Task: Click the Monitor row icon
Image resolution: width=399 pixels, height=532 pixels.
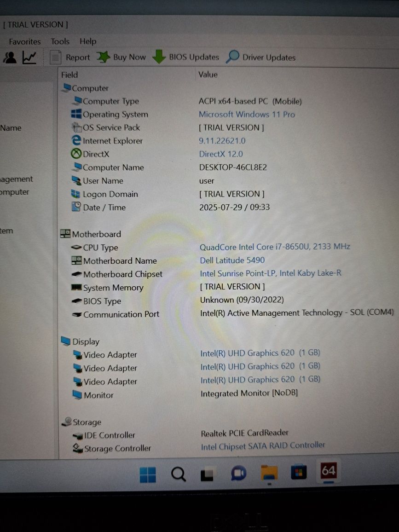Action: (x=77, y=394)
